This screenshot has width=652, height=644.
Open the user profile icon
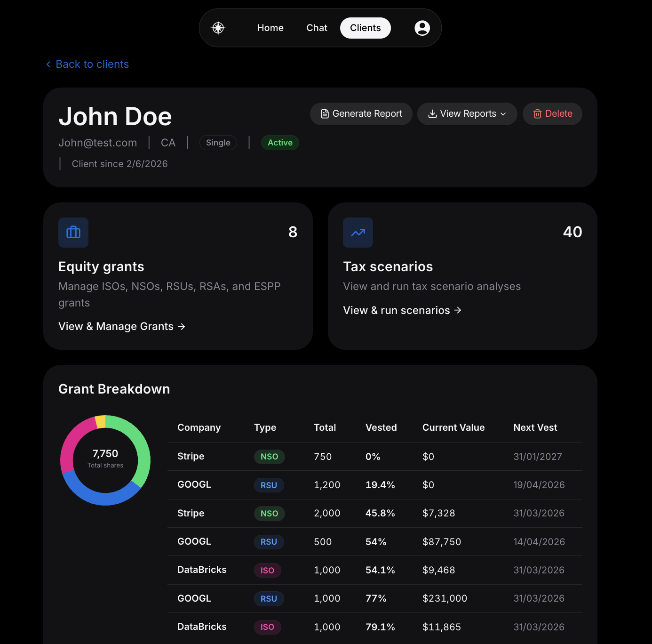point(422,28)
